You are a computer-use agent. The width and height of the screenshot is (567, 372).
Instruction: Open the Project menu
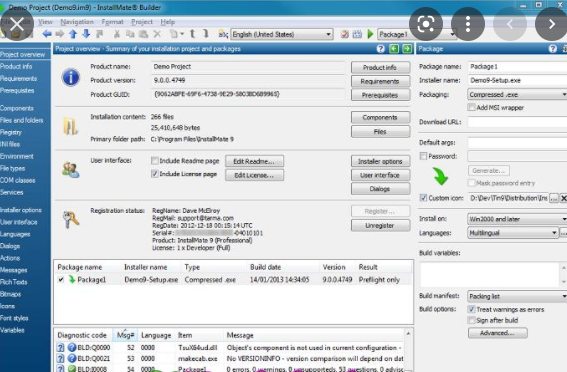tap(142, 22)
